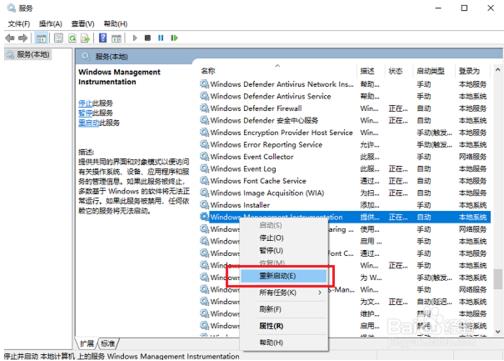The height and width of the screenshot is (361, 504).
Task: Select Windows Installer row
Action: pyautogui.click(x=345, y=205)
